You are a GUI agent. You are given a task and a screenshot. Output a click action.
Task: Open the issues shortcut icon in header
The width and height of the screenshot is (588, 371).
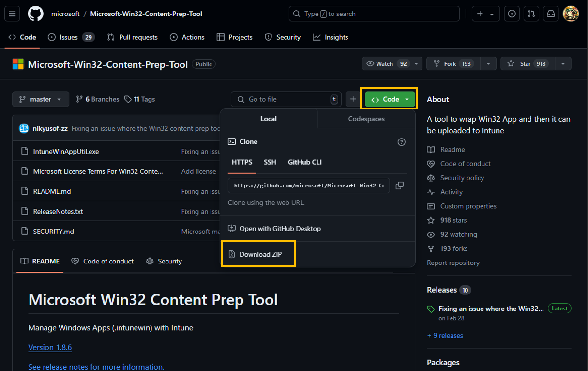click(x=512, y=14)
